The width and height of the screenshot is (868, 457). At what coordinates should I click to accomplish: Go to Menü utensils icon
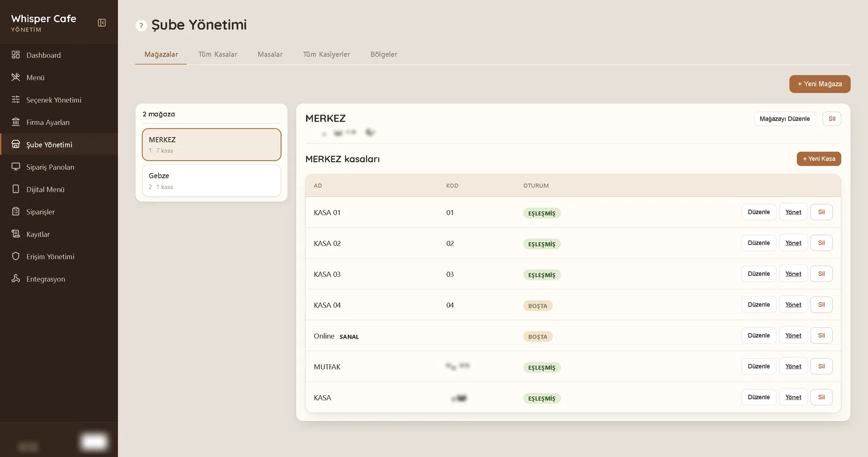(x=16, y=77)
